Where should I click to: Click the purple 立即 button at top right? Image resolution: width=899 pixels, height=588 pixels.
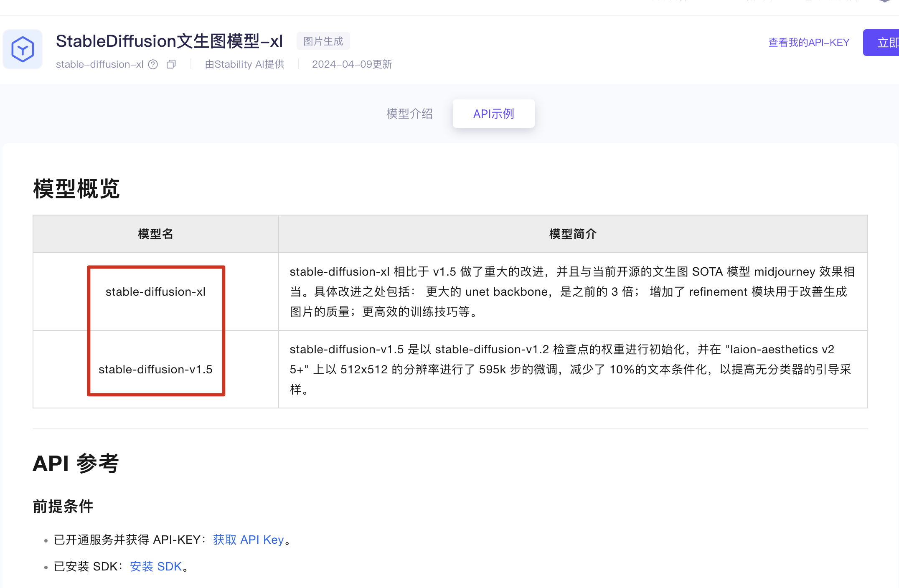click(x=881, y=43)
